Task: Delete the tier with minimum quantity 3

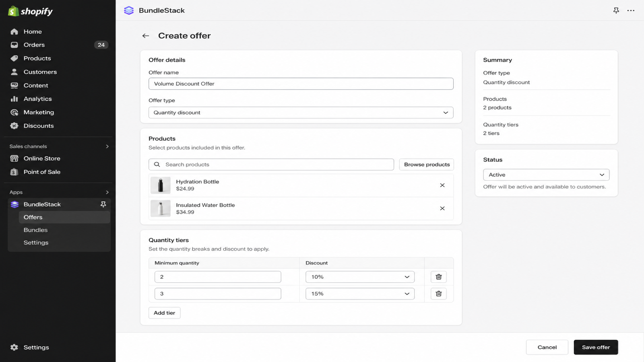Action: pos(439,294)
